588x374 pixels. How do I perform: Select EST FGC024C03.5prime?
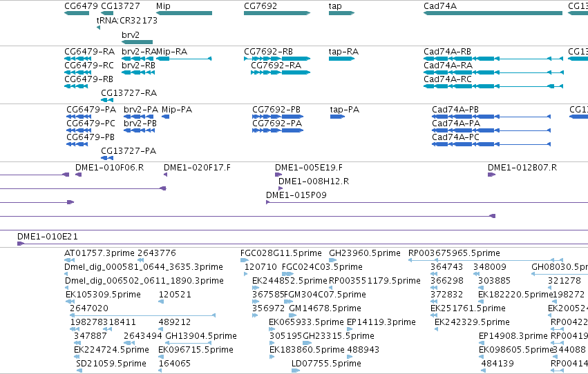tap(287, 274)
